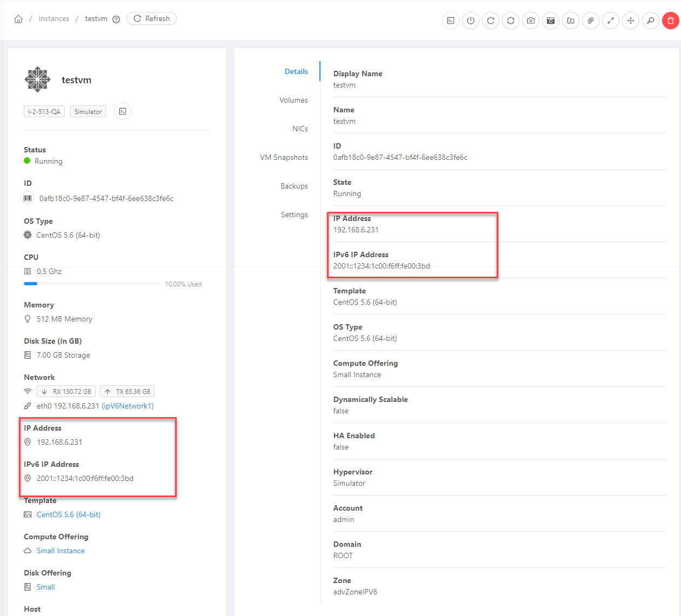Viewport: 681px width, 616px height.
Task: Go to the home dashboard icon
Action: pyautogui.click(x=18, y=19)
